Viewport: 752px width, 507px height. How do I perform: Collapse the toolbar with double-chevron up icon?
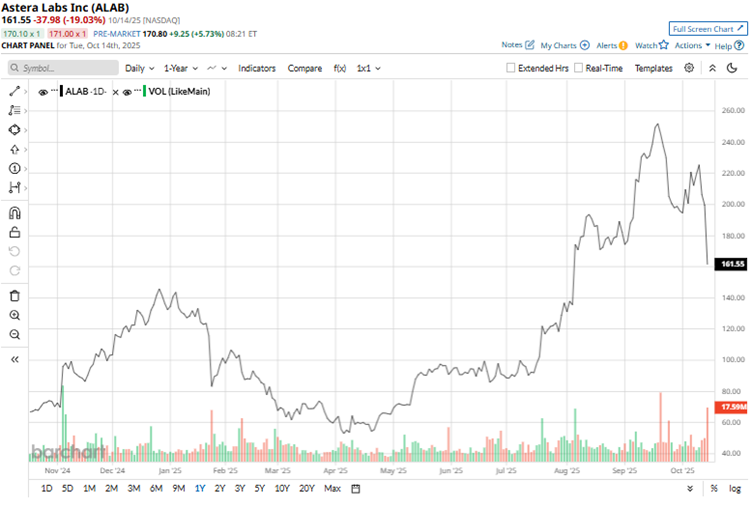click(x=713, y=68)
